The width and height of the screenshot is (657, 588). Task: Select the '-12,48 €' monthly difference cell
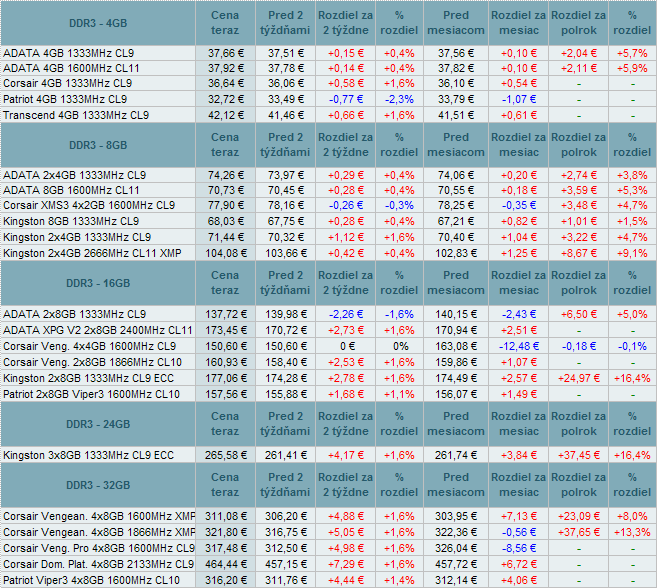coord(519,346)
